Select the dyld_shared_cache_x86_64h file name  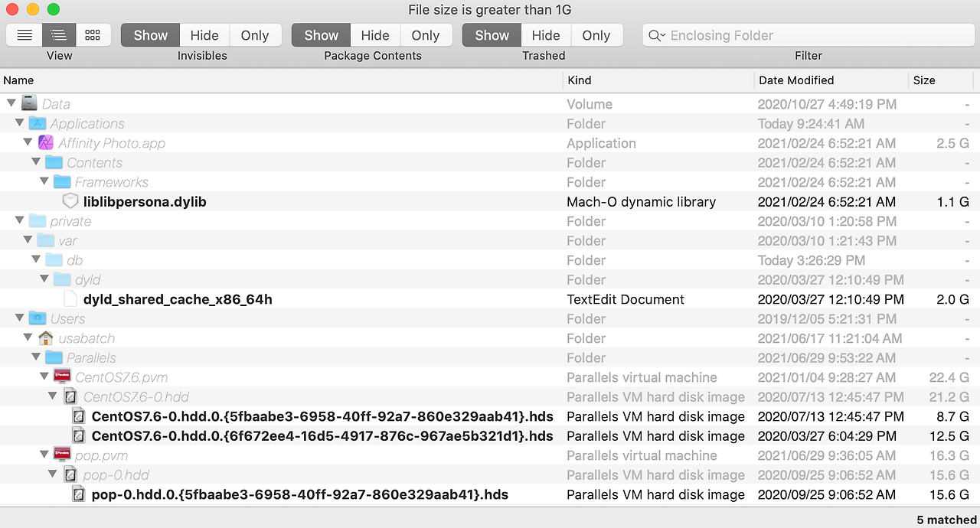pyautogui.click(x=178, y=299)
